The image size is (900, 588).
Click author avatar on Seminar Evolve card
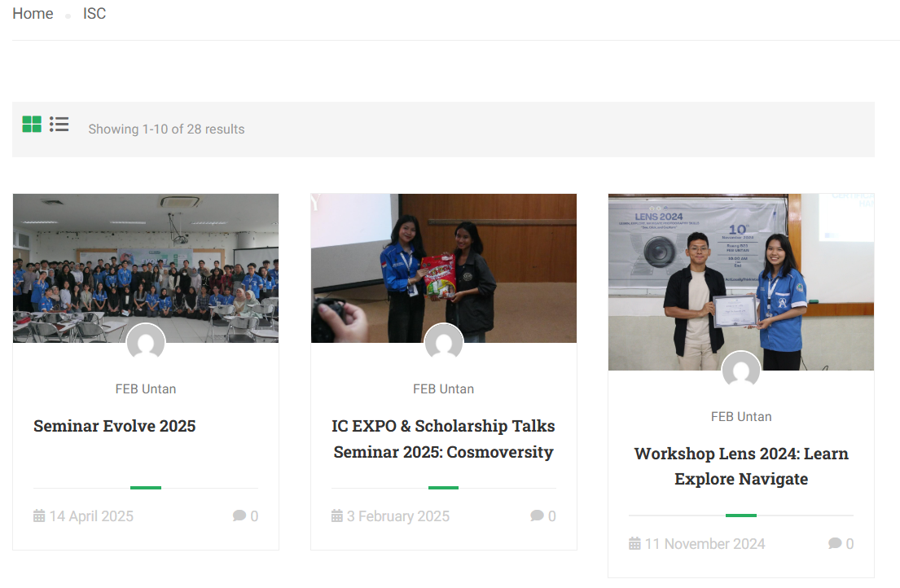pyautogui.click(x=146, y=343)
